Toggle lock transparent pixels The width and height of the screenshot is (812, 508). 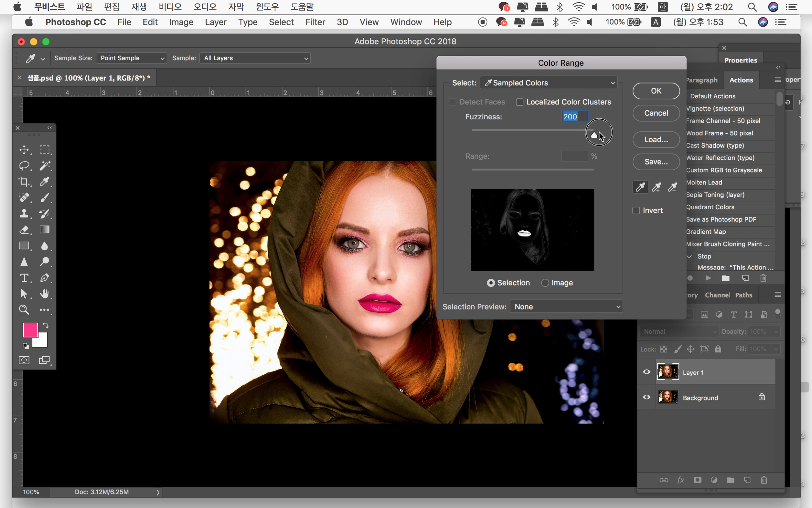point(664,349)
